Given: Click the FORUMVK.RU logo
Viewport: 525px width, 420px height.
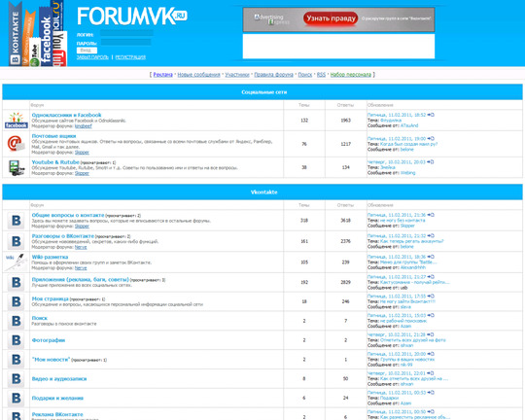Looking at the screenshot, I should pos(132,17).
